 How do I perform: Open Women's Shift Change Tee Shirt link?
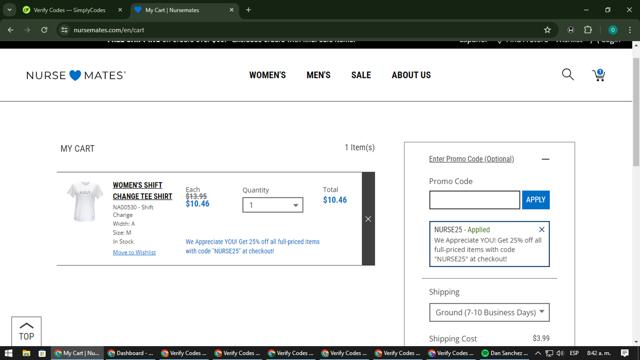point(142,191)
